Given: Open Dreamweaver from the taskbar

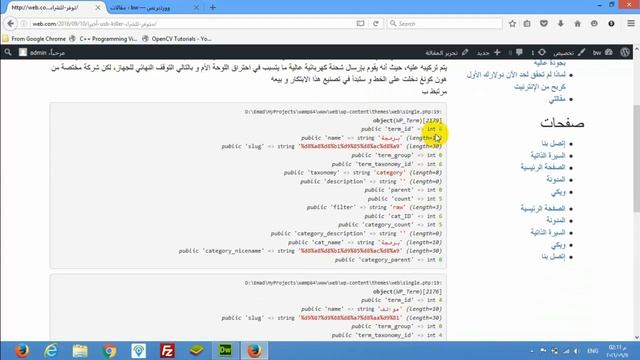Looking at the screenshot, I should [x=225, y=351].
